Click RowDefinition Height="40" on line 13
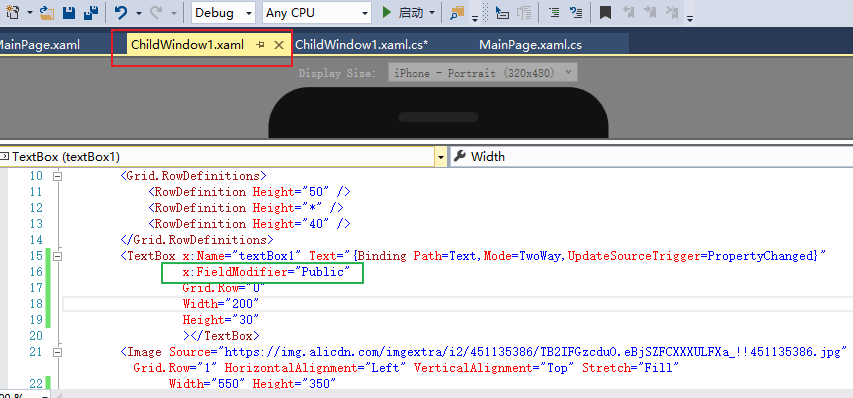The image size is (853, 398). tap(249, 223)
